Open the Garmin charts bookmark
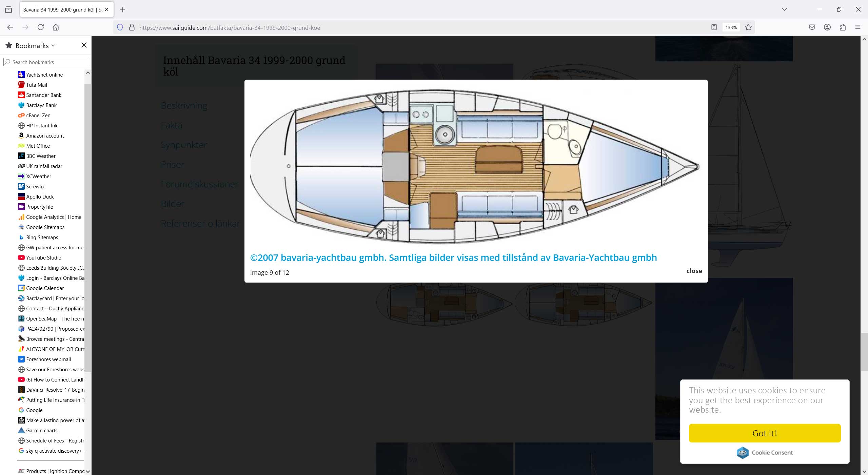The width and height of the screenshot is (868, 475). click(38, 430)
